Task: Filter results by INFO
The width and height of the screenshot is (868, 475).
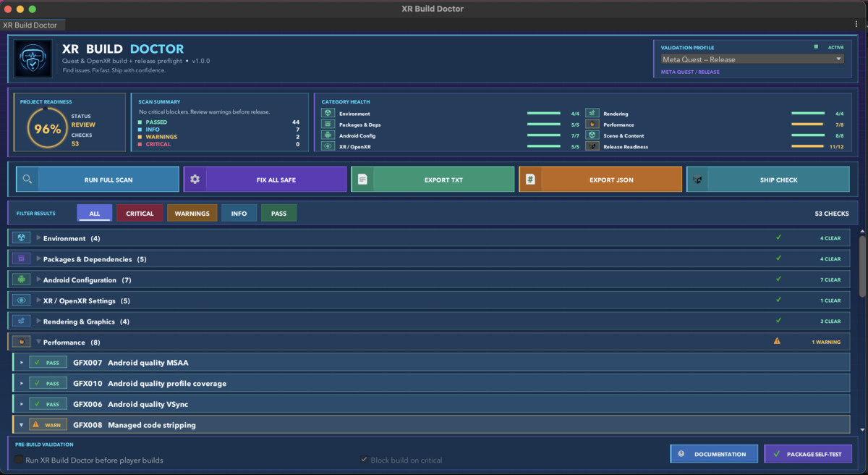Action: pos(239,213)
